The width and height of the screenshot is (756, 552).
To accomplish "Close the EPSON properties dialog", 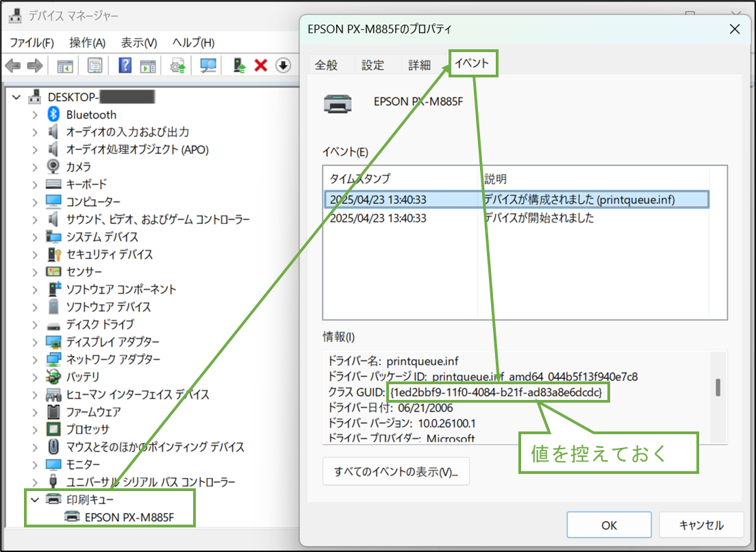I will point(734,29).
